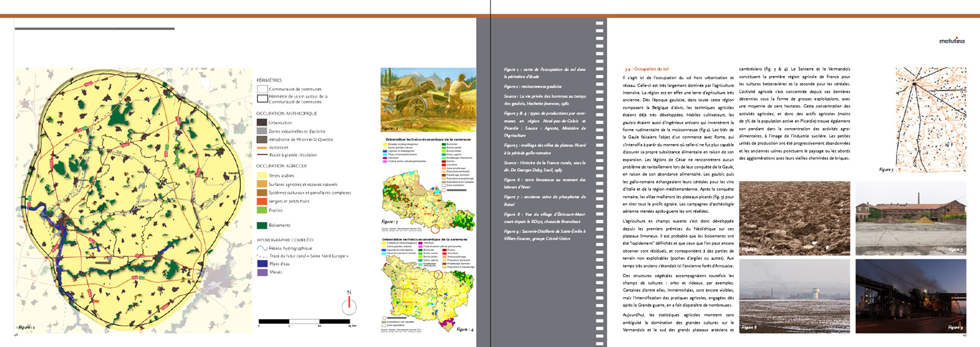
Task: Open the Figure 5 villa network map
Action: tap(930, 118)
